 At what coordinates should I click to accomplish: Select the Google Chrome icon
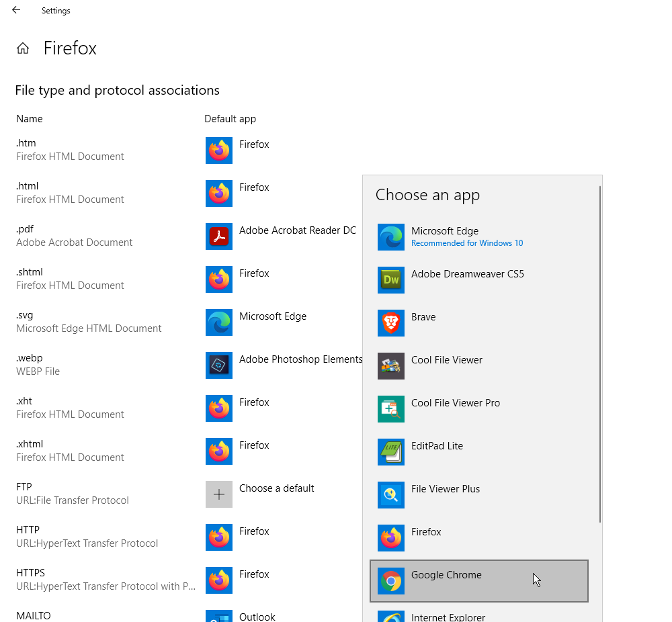click(x=391, y=581)
